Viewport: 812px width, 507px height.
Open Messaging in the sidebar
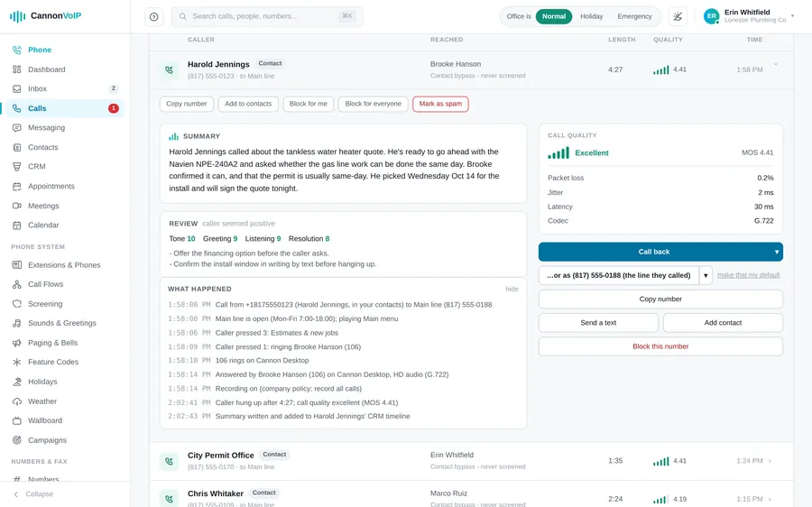click(65, 127)
